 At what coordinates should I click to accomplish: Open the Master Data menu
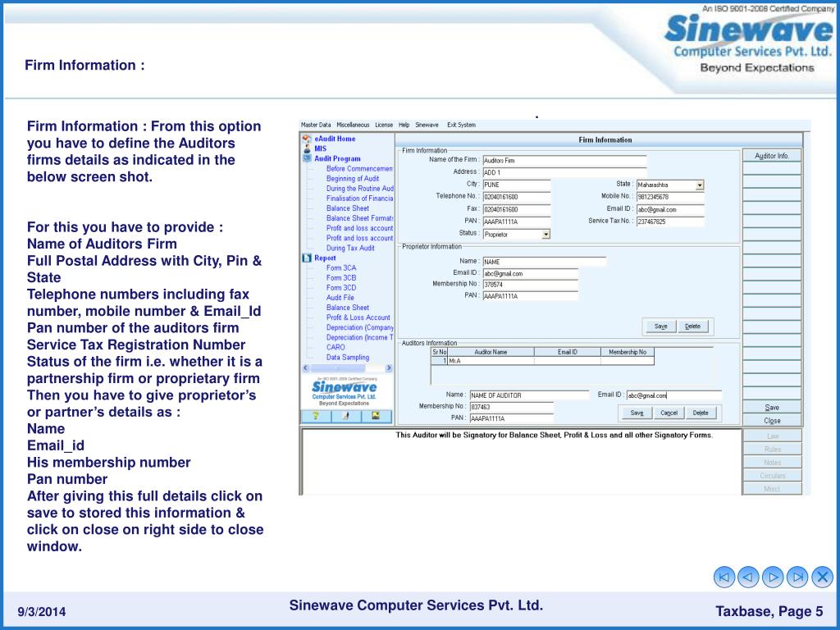click(x=316, y=125)
